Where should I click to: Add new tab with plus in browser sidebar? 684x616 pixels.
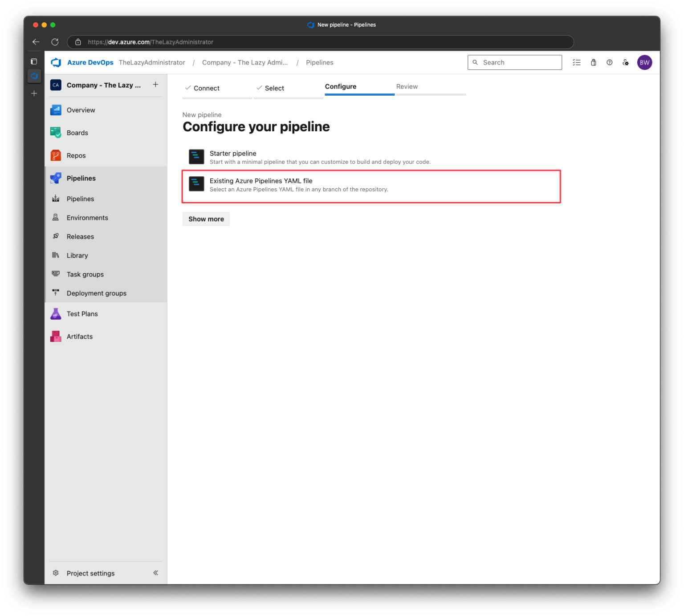coord(34,93)
